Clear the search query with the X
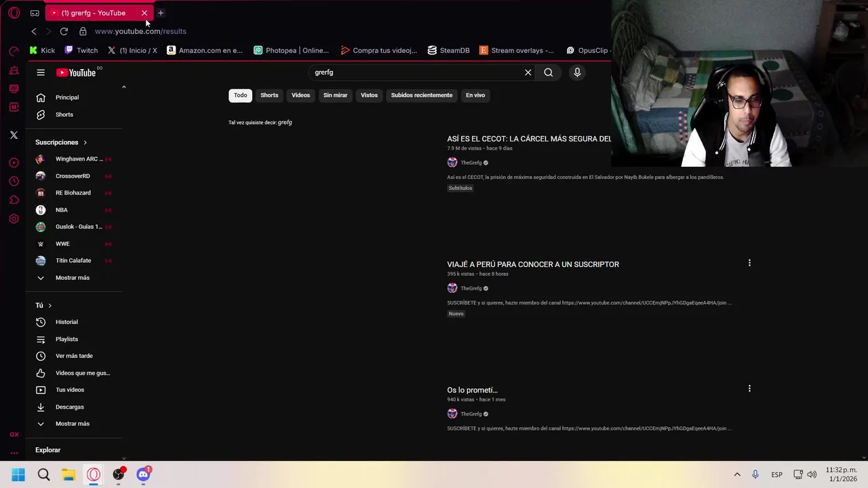Viewport: 868px width, 488px height. [x=528, y=73]
